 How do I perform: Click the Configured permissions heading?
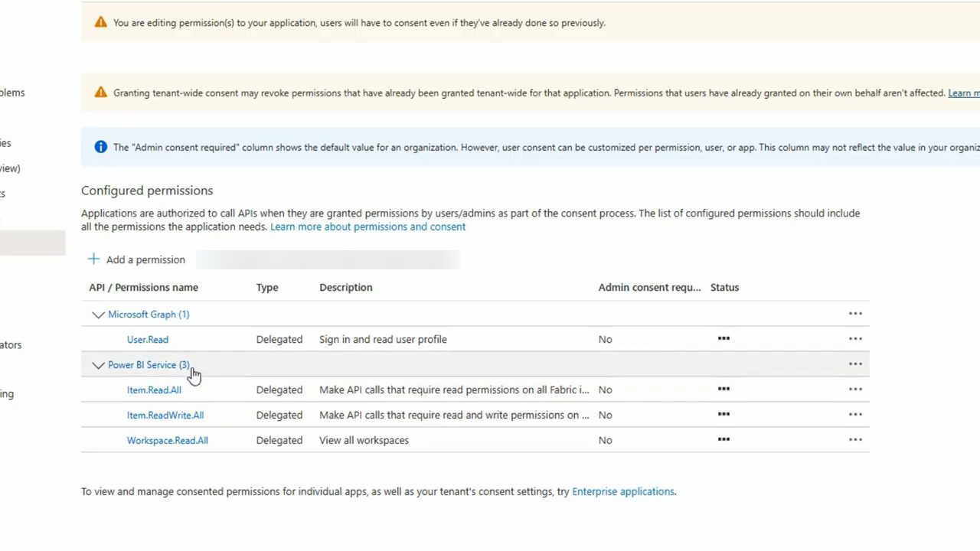click(x=147, y=191)
